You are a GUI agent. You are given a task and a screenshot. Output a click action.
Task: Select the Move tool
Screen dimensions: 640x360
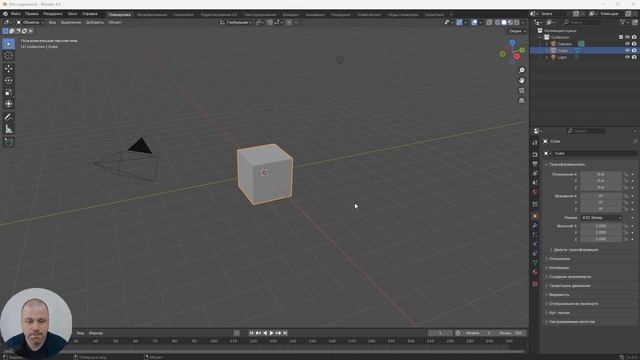click(x=9, y=69)
